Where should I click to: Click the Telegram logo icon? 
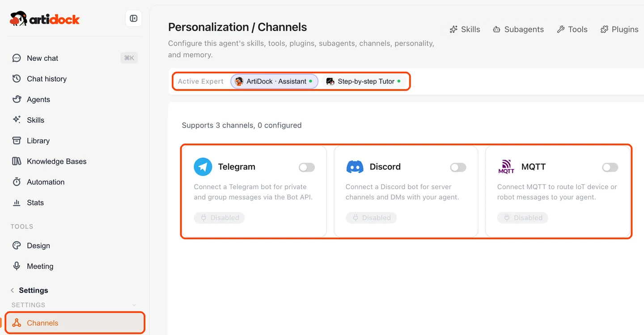pos(203,167)
